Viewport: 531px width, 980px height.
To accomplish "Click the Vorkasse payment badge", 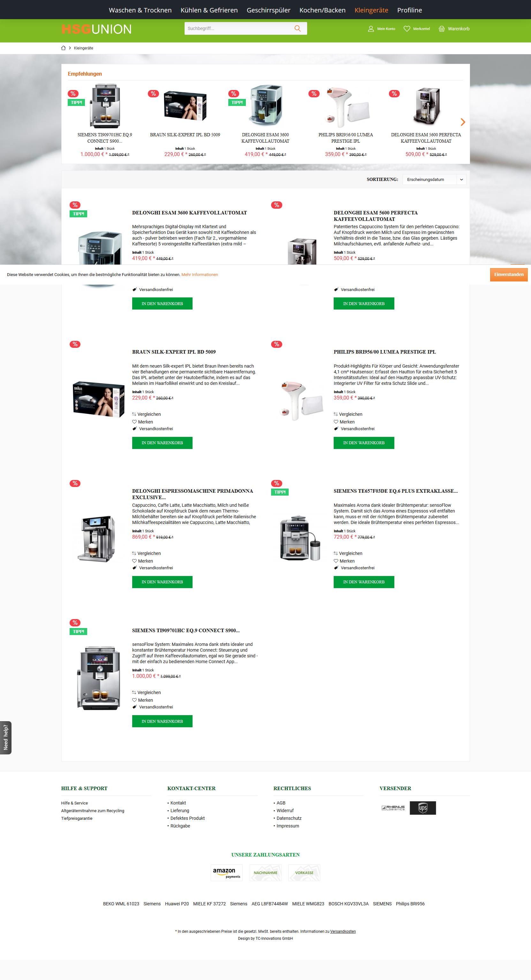I will pyautogui.click(x=304, y=873).
